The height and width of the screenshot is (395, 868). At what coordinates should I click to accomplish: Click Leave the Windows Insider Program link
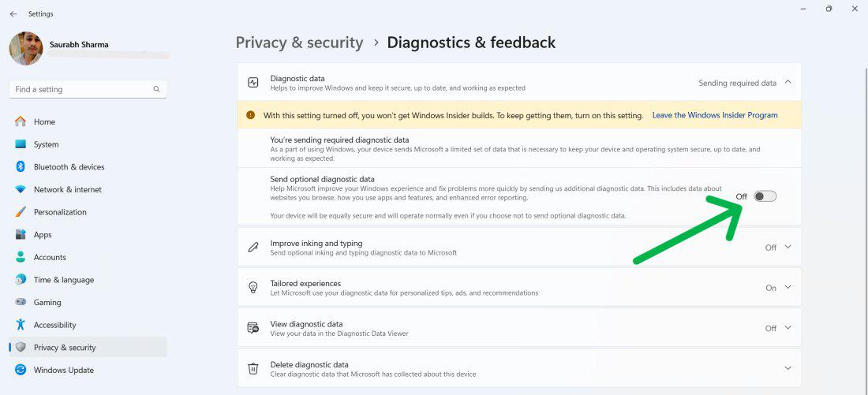click(714, 115)
